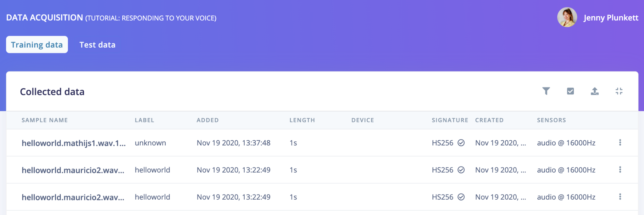The width and height of the screenshot is (644, 215).
Task: Switch to the Training data tab
Action: coord(37,45)
